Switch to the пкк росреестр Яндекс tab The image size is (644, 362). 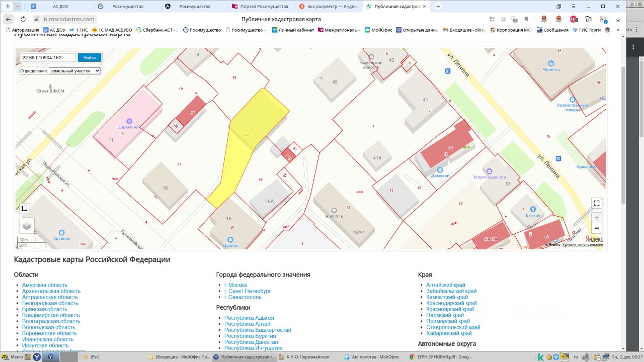(x=329, y=7)
